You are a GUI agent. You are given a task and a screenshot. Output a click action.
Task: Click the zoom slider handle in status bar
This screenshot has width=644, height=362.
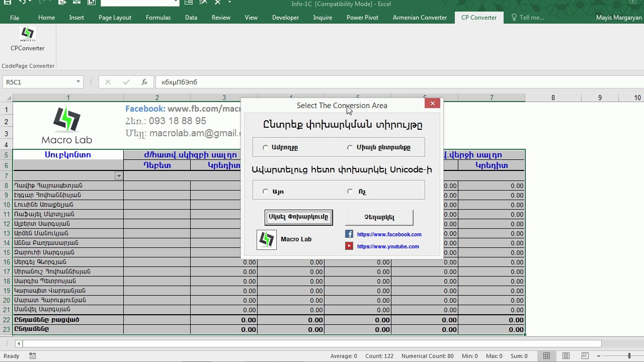pyautogui.click(x=629, y=356)
